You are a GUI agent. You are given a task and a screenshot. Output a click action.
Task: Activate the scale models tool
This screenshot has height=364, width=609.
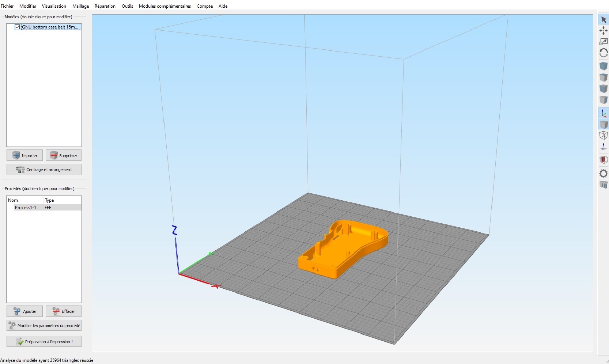(x=604, y=42)
